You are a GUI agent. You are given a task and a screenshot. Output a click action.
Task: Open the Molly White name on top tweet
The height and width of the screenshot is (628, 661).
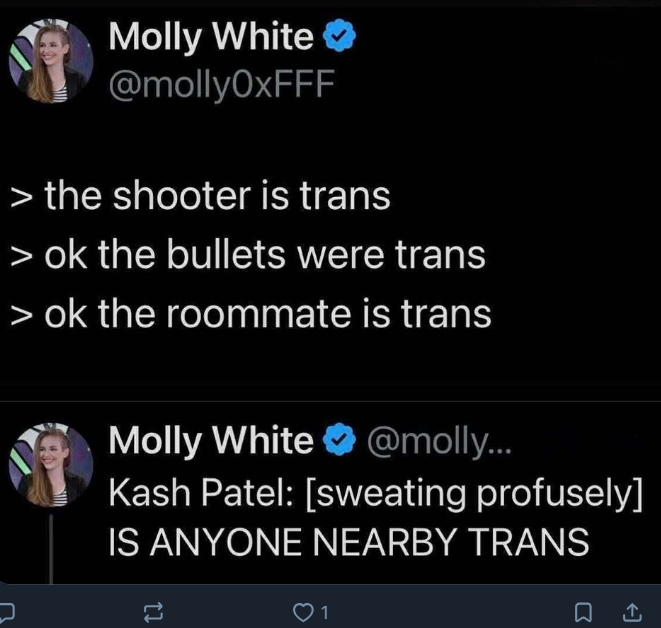point(211,37)
